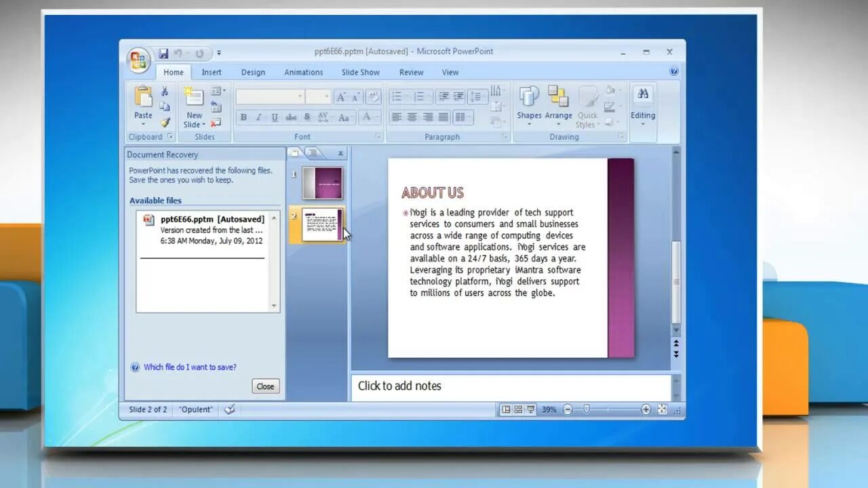868x488 pixels.
Task: Open the Font name combo box
Action: (270, 97)
